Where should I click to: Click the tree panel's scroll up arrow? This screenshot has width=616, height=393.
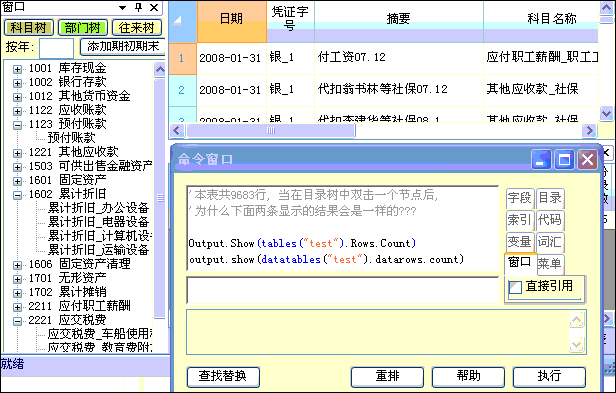coord(160,70)
